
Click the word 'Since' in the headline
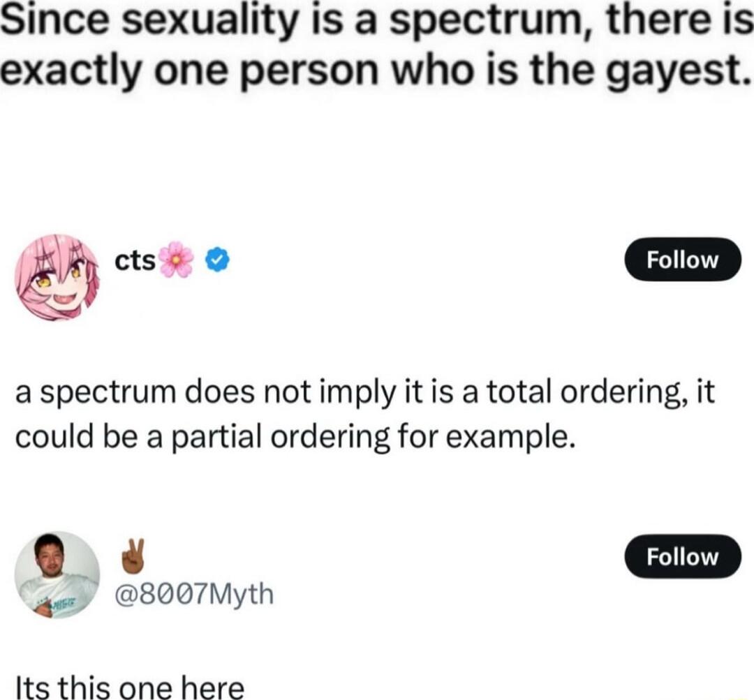pyautogui.click(x=58, y=22)
